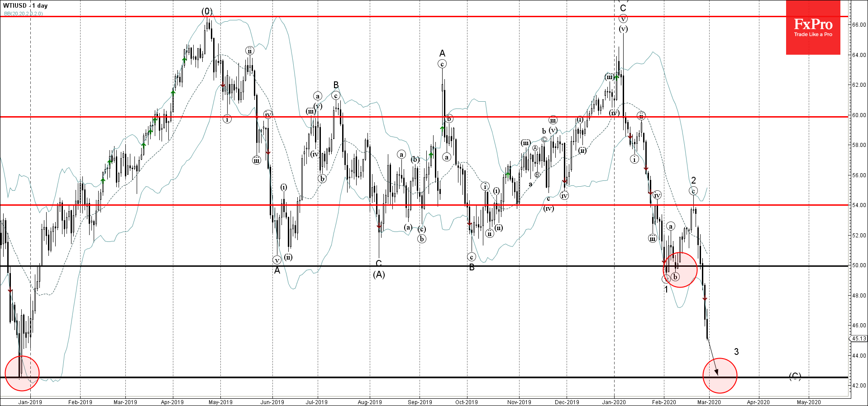This screenshot has height=406, width=868.
Task: Click the Jan-2020 date on the time axis
Action: pos(614,402)
